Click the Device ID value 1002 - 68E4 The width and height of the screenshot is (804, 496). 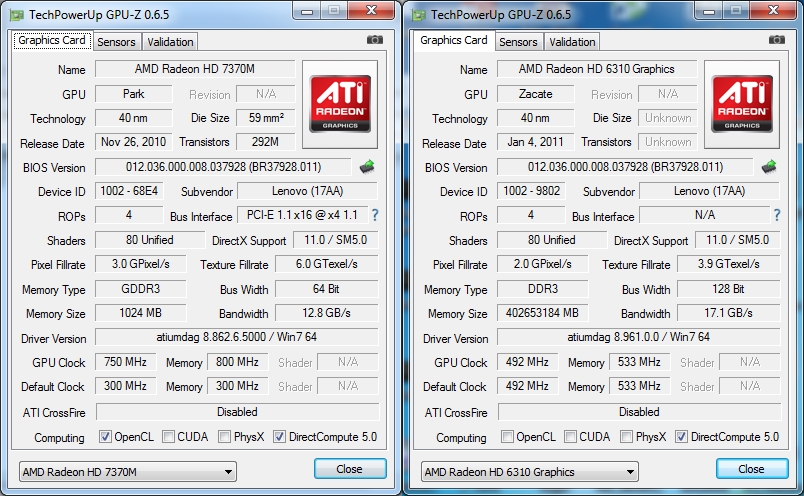point(129,191)
